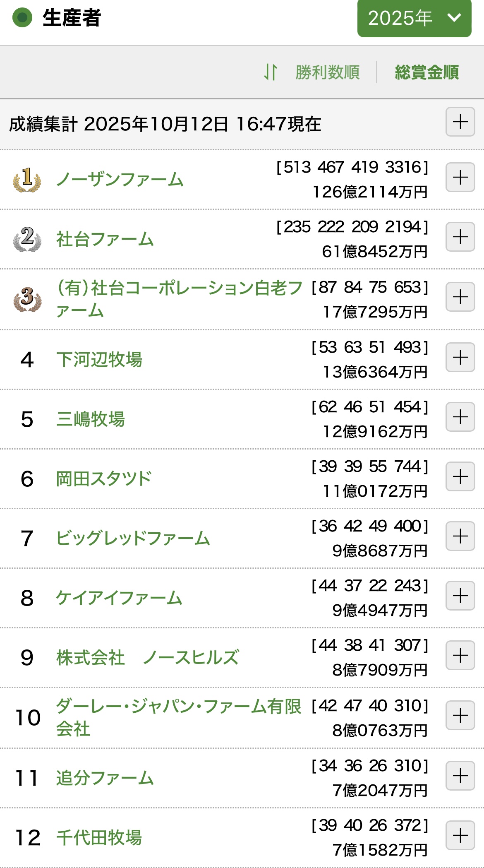Screen dimensions: 484x868
Task: Click the gold rank 1 medal icon
Action: point(27,179)
